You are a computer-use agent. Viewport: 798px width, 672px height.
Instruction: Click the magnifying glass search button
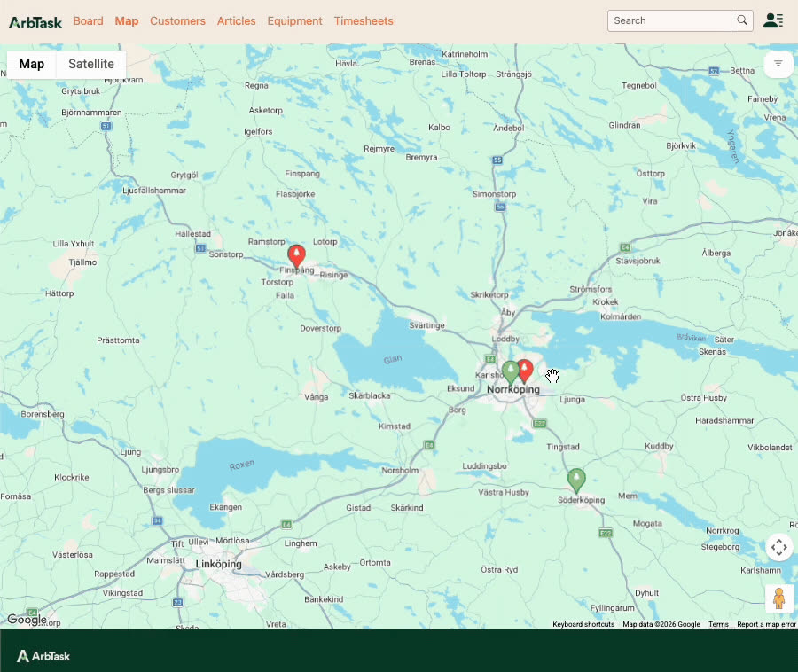coord(742,21)
